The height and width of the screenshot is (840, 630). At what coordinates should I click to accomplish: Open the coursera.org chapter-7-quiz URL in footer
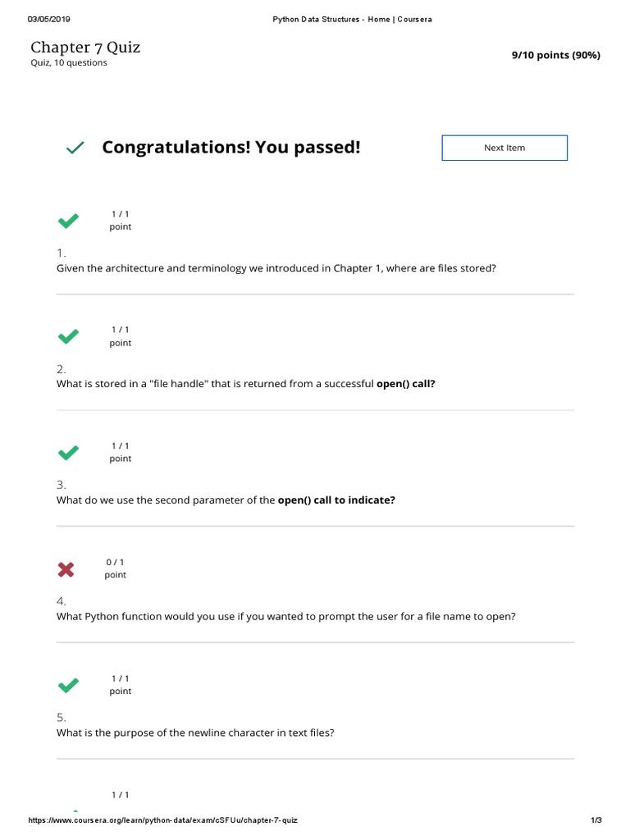point(163,821)
